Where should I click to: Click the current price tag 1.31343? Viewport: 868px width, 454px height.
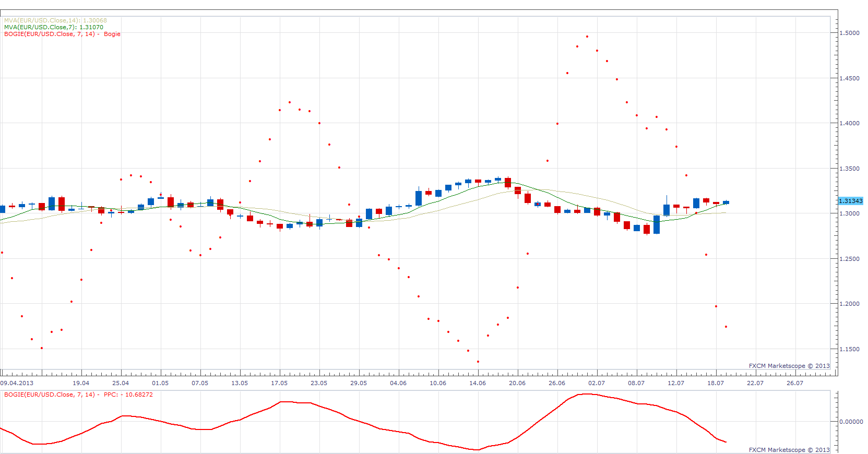[850, 201]
